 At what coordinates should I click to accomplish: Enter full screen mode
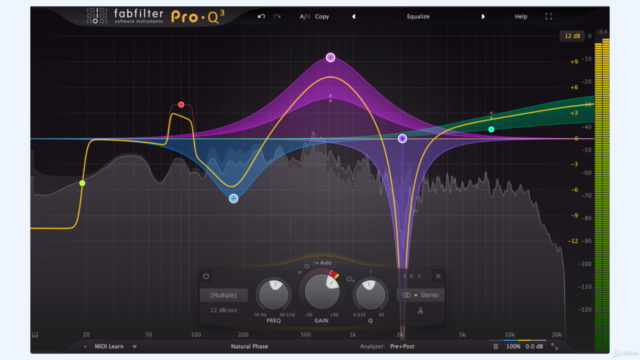[x=549, y=16]
